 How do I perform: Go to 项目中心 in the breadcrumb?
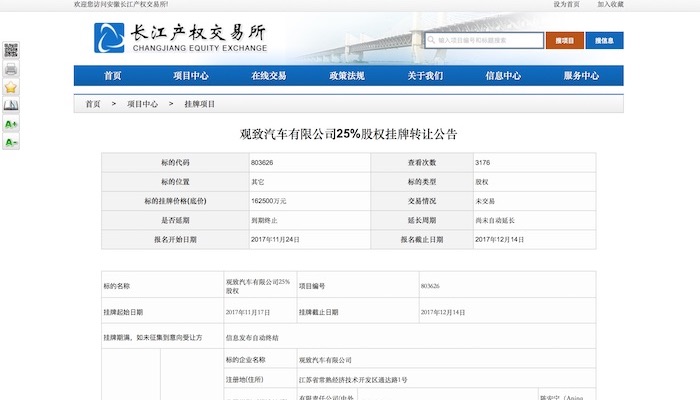[x=142, y=104]
